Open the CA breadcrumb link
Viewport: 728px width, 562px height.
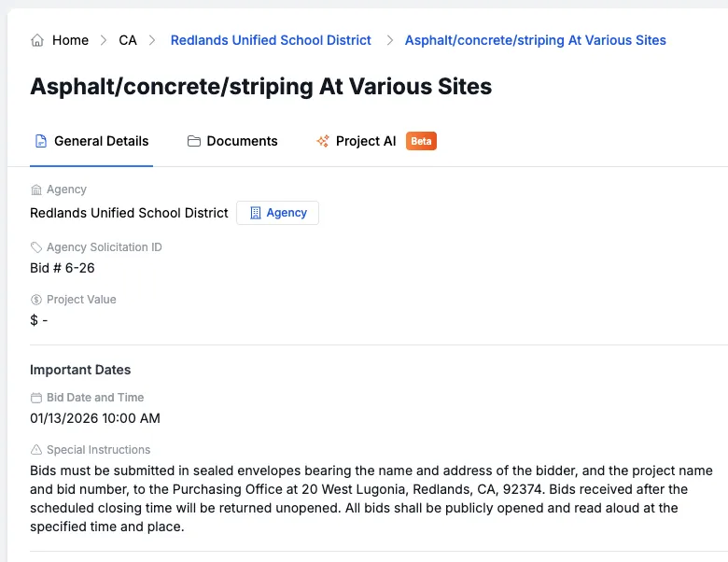click(128, 40)
